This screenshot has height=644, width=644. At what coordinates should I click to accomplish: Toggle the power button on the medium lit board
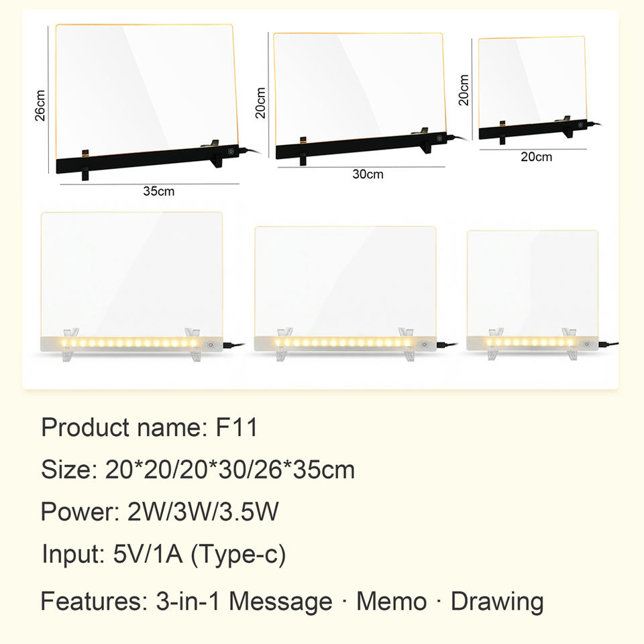coord(424,343)
